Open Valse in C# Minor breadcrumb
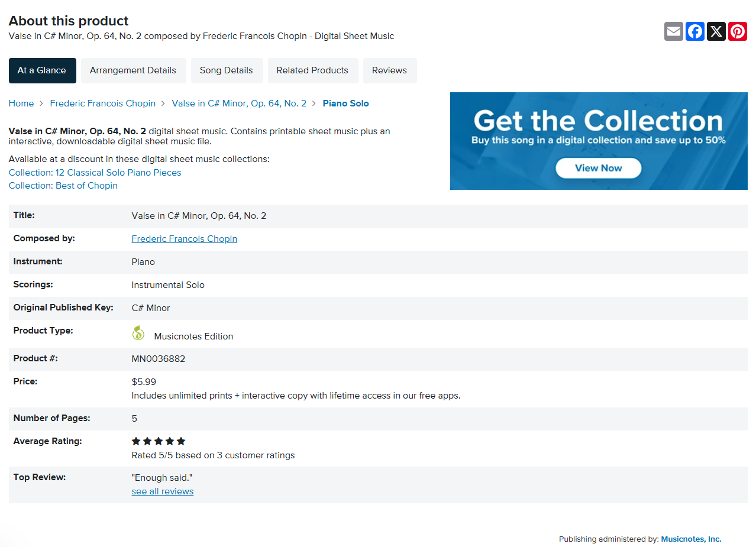The image size is (756, 547). (x=239, y=103)
